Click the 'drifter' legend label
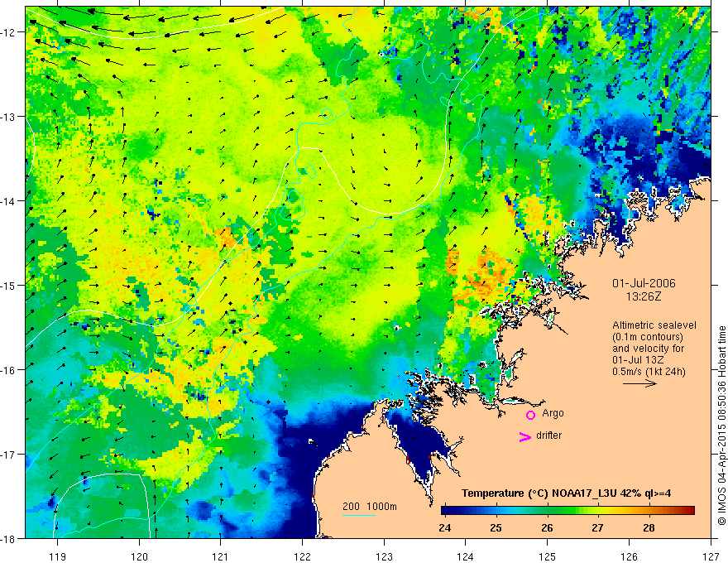This screenshot has width=728, height=563. point(548,435)
